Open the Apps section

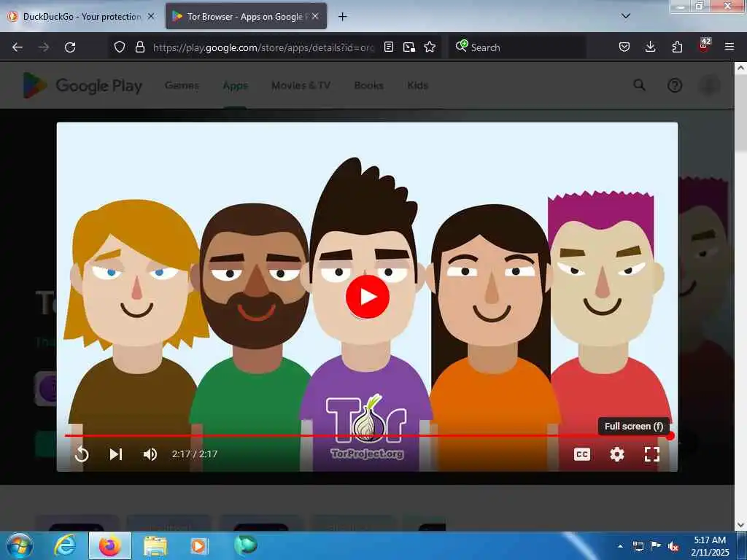pos(236,85)
